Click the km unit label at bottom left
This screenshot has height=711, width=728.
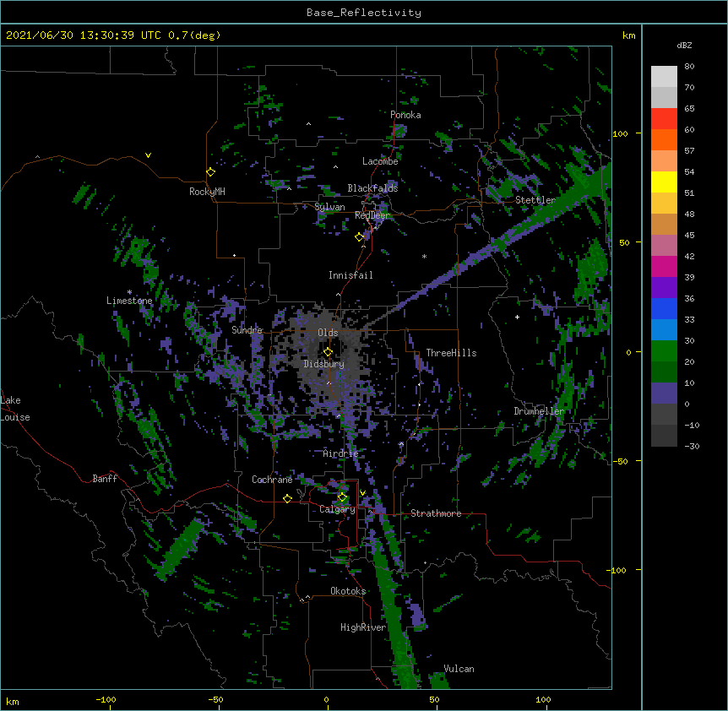pyautogui.click(x=13, y=702)
